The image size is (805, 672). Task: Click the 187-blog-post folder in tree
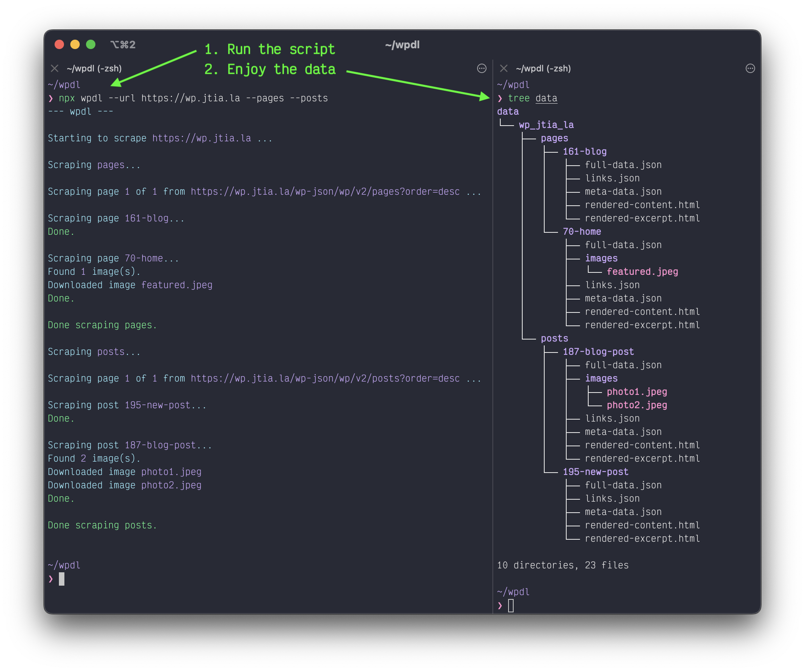point(598,352)
